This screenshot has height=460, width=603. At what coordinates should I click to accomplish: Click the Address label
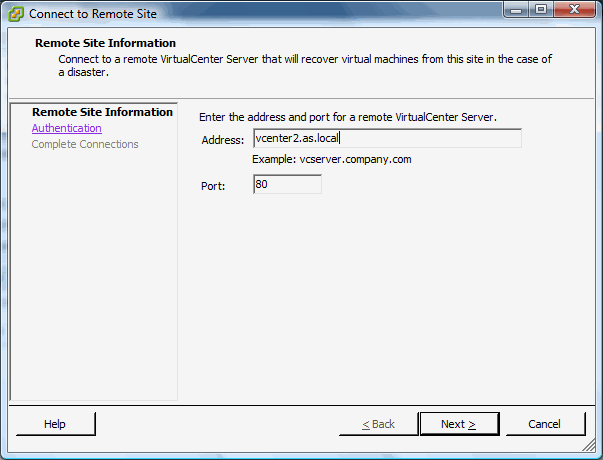[x=222, y=139]
